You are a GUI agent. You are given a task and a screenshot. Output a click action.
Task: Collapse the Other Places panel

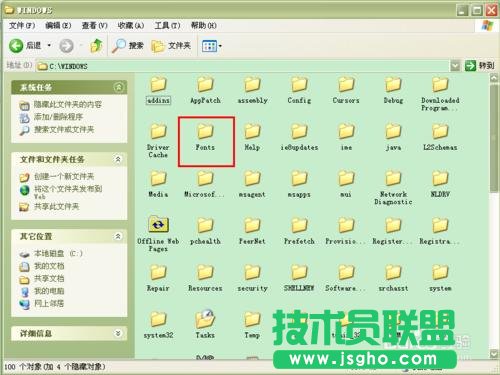point(118,236)
